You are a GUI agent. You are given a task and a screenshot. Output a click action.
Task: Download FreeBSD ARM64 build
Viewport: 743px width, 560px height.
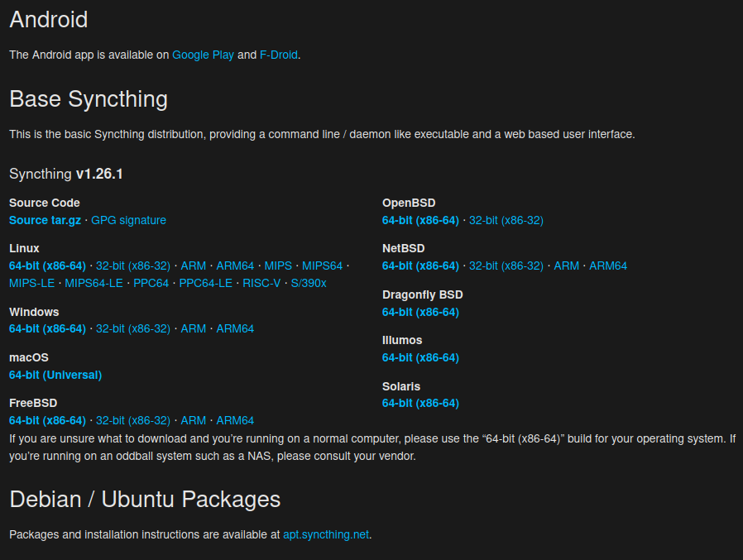click(235, 421)
